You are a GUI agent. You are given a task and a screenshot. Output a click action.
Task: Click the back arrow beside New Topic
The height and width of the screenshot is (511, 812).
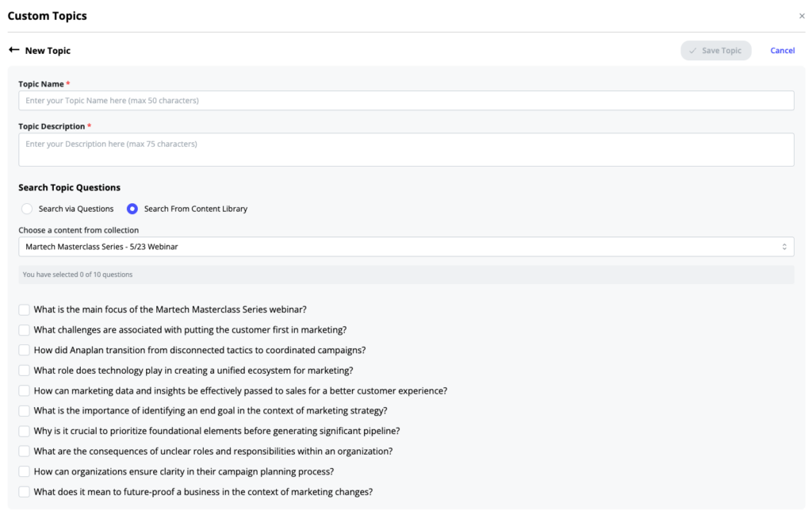click(x=14, y=50)
